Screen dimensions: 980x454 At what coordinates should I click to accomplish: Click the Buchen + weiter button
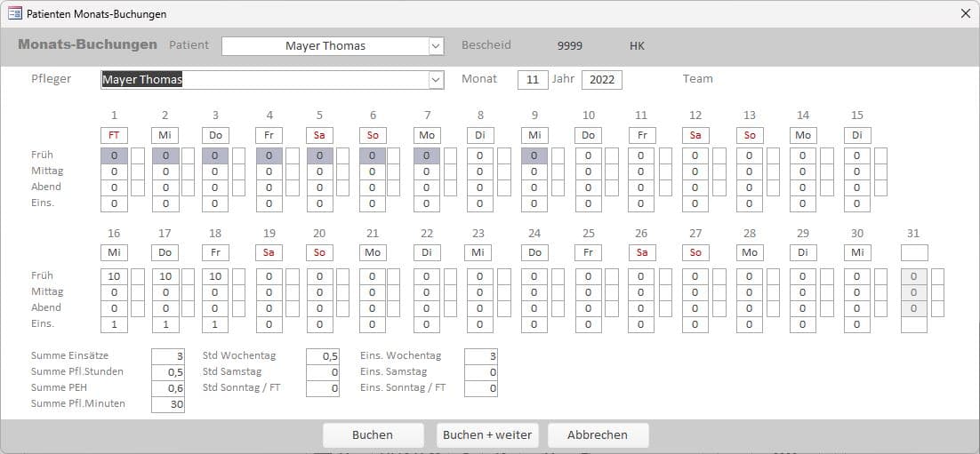click(x=486, y=434)
